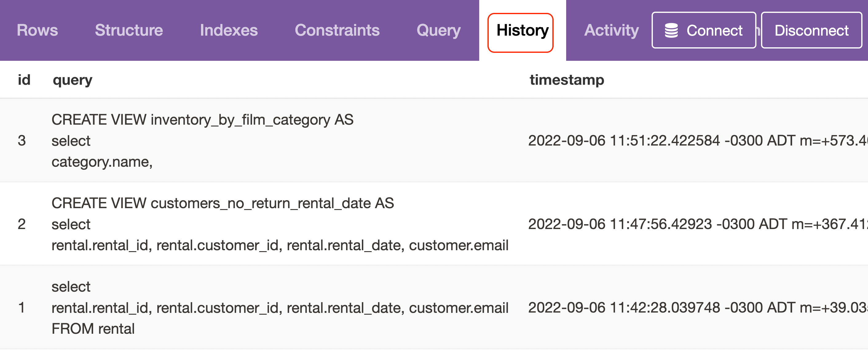This screenshot has height=350, width=868.
Task: Switch to the History tab
Action: point(521,31)
